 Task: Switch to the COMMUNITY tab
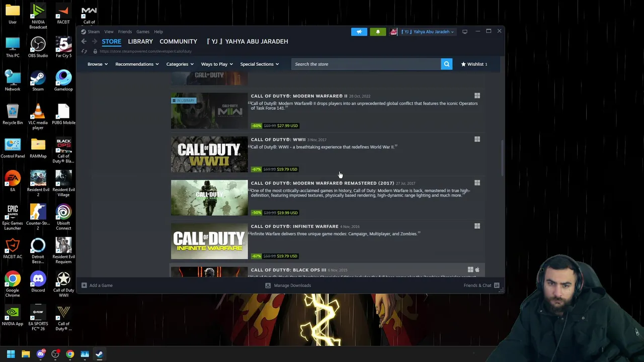178,41
